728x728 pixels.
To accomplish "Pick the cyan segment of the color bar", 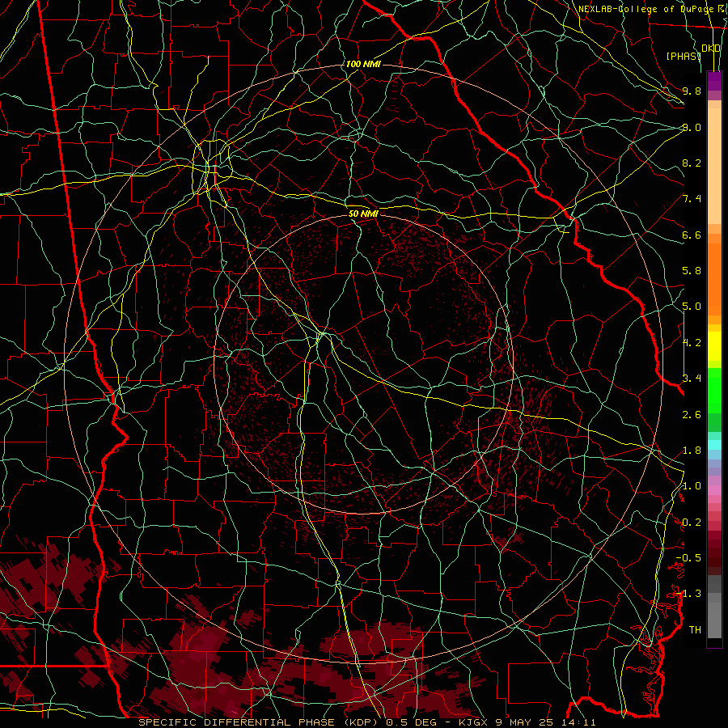I will coord(714,444).
